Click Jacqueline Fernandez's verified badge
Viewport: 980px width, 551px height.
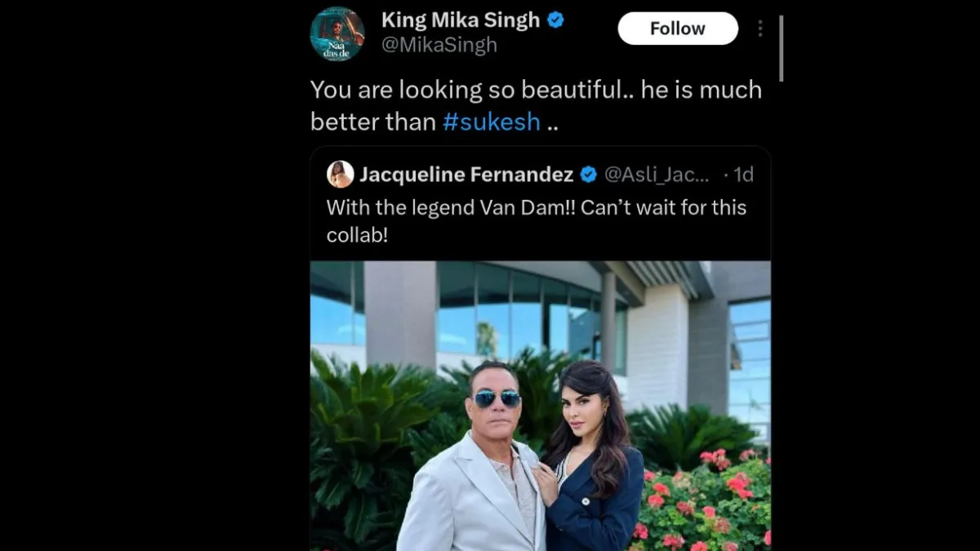588,173
